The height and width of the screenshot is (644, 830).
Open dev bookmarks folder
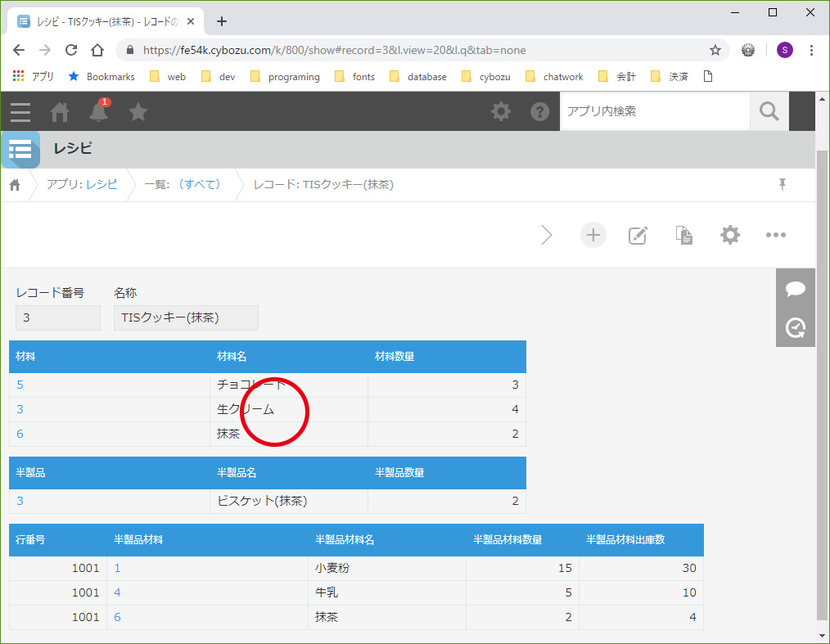[218, 77]
